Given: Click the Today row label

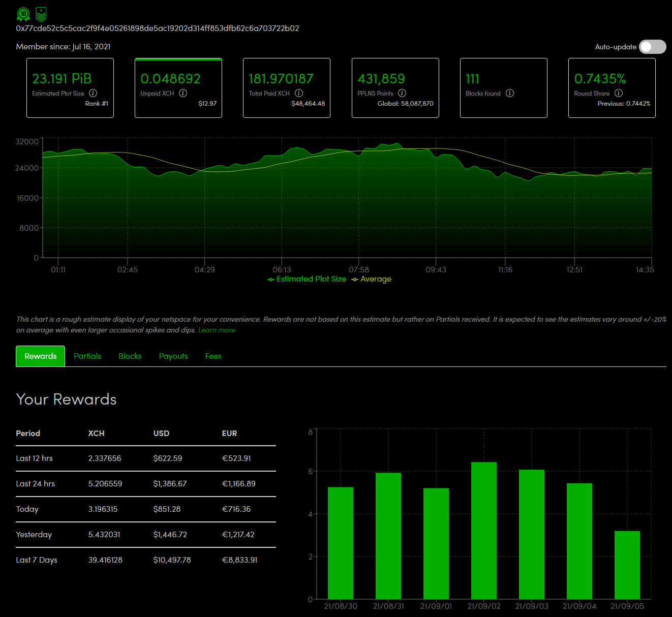Looking at the screenshot, I should point(27,509).
